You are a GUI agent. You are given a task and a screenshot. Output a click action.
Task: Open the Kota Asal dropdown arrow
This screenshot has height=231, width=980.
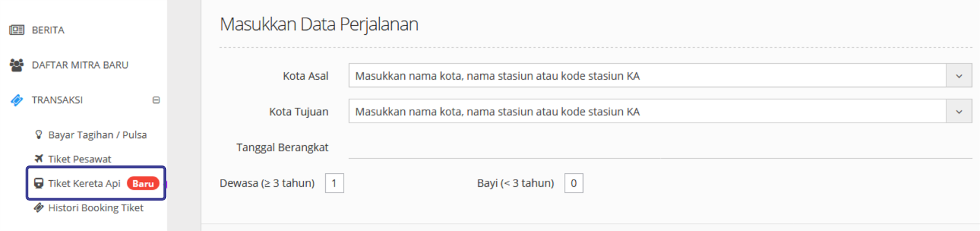959,76
